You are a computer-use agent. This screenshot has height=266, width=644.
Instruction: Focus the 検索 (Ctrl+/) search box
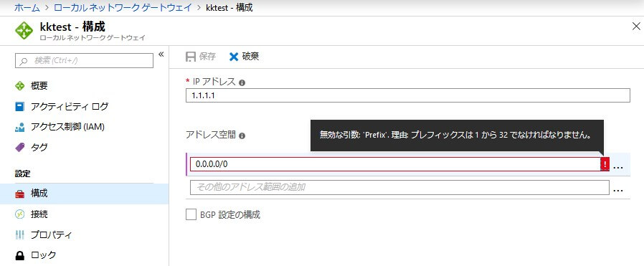[x=84, y=61]
